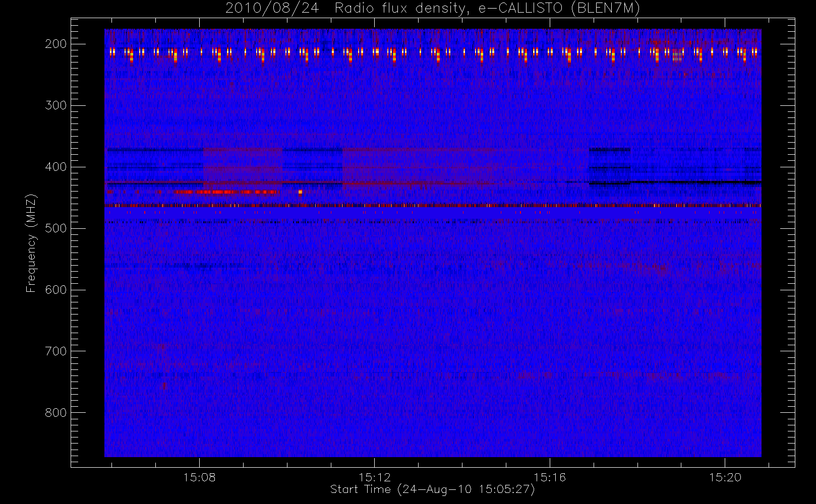816x504 pixels.
Task: Click the 400 frequency tick label
Action: [56, 167]
